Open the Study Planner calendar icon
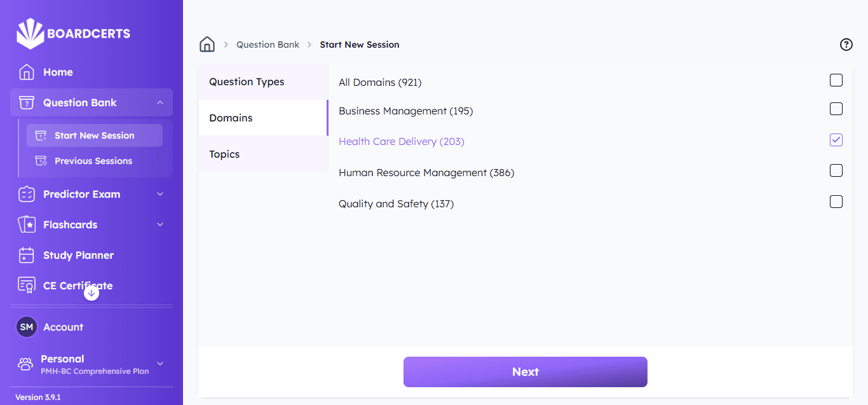Screen dimensions: 868x405 click(27, 256)
